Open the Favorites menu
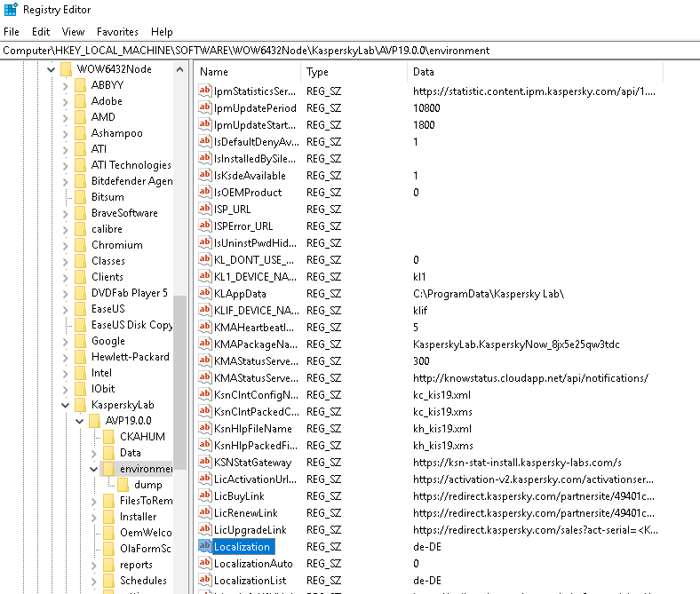Image resolution: width=700 pixels, height=594 pixels. click(x=117, y=31)
